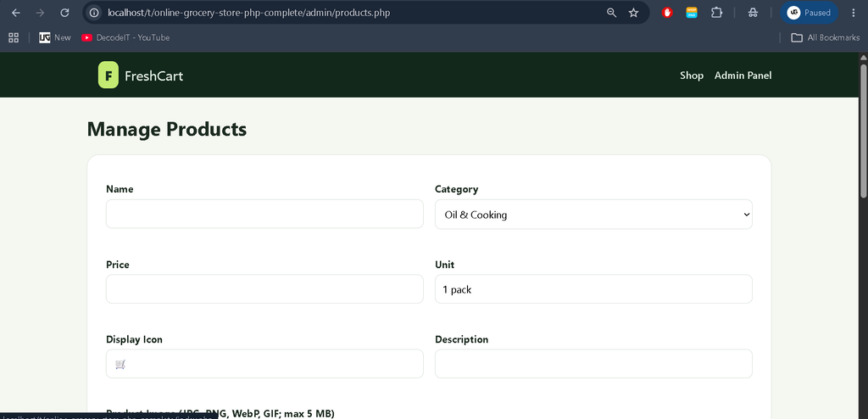
Task: Open the New bookmark
Action: pos(55,37)
